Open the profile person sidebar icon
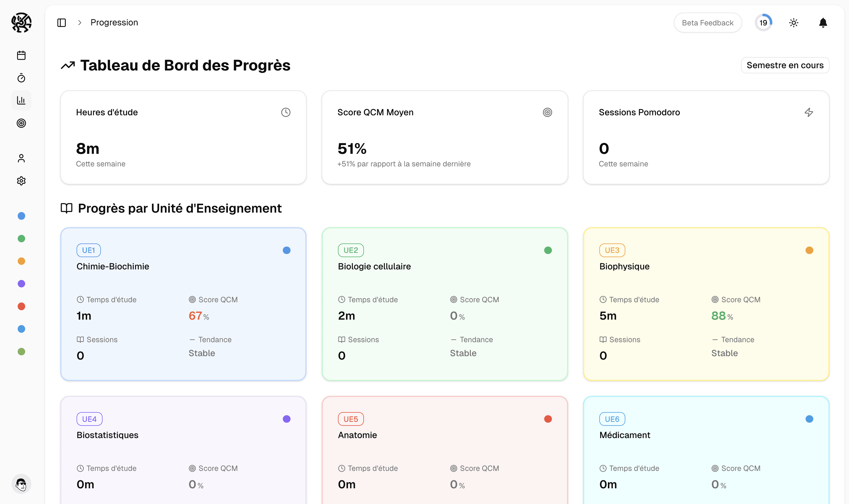Viewport: 849px width, 504px height. coord(21,158)
